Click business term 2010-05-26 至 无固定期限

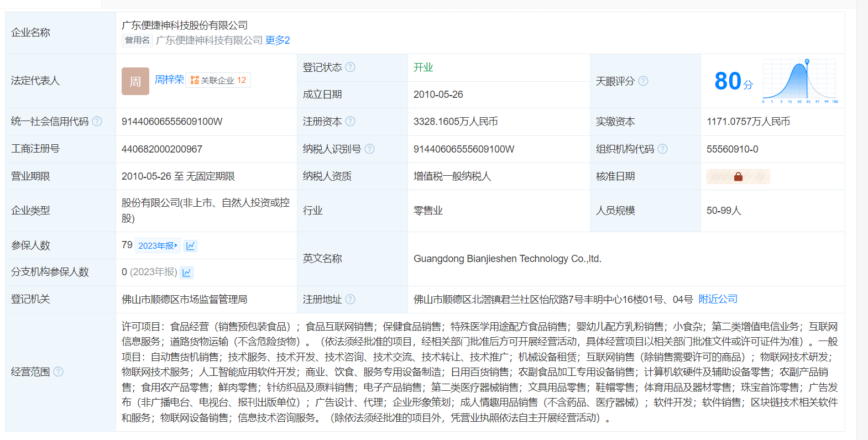tap(178, 176)
